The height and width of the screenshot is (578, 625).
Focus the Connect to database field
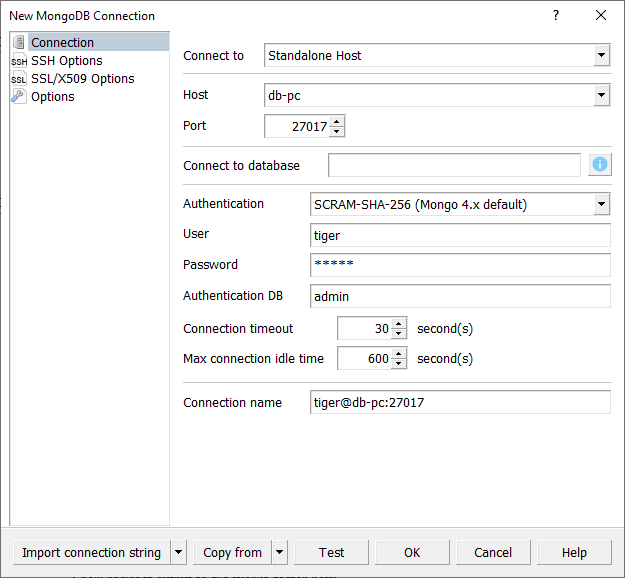click(x=454, y=165)
